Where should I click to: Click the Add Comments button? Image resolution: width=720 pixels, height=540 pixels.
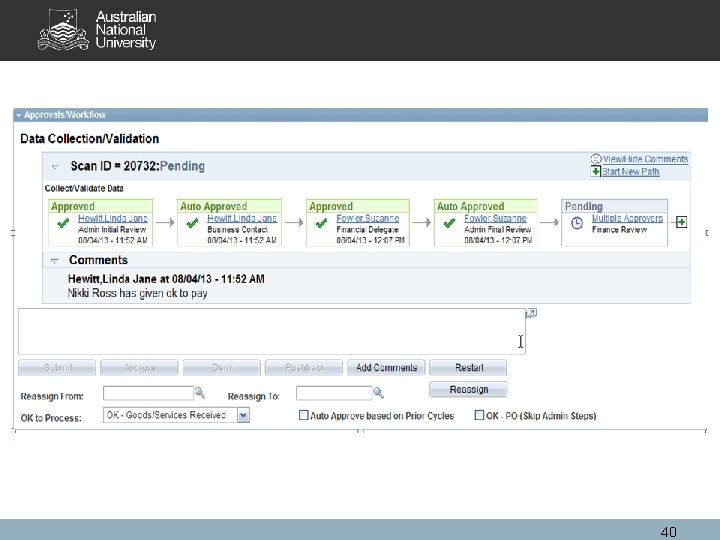[386, 368]
